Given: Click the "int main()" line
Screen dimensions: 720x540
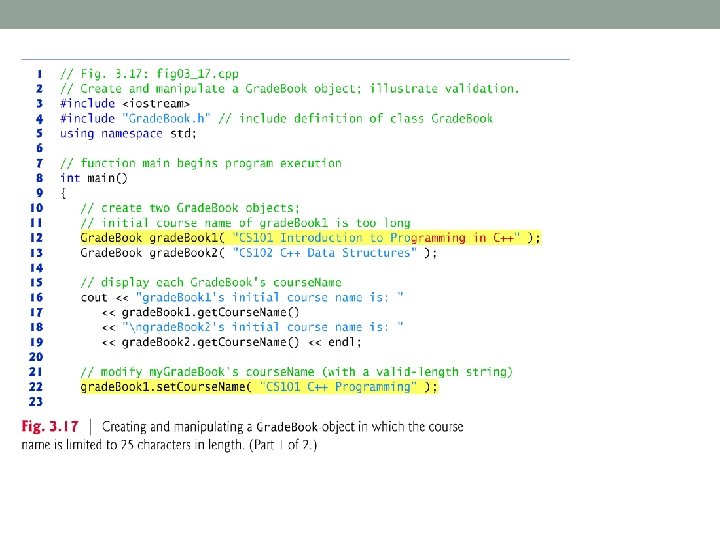Looking at the screenshot, I should coord(94,178).
